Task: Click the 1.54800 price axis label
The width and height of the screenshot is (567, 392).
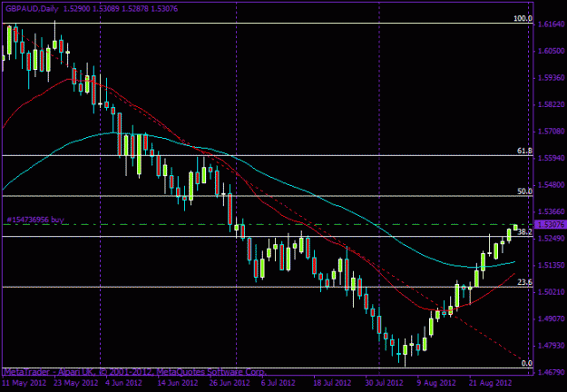Action: pyautogui.click(x=551, y=185)
